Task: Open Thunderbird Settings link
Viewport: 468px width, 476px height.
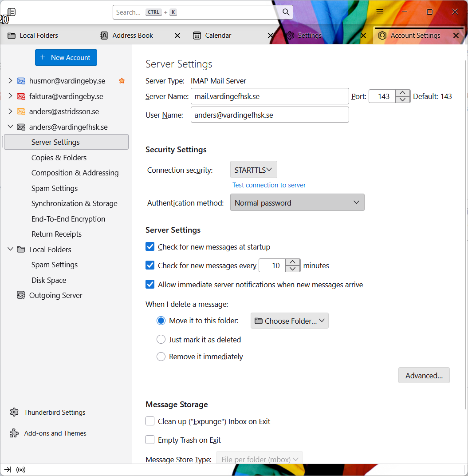Action: pyautogui.click(x=55, y=412)
